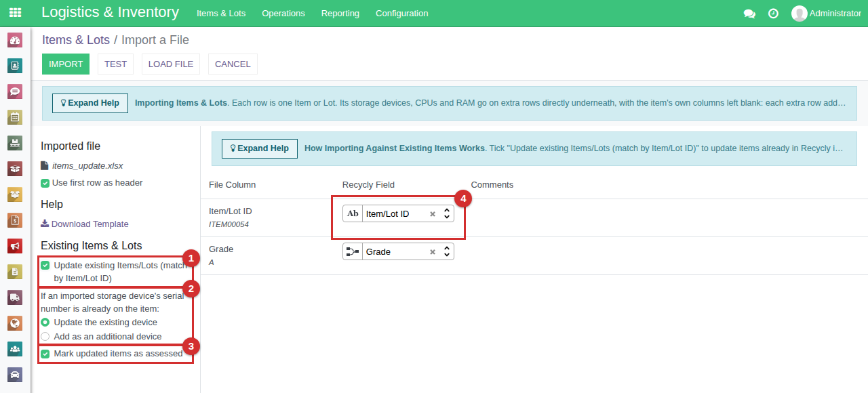Screen dimensions: 868x393
Task: Toggle Update existing Items/Lots checkbox
Action: [45, 266]
